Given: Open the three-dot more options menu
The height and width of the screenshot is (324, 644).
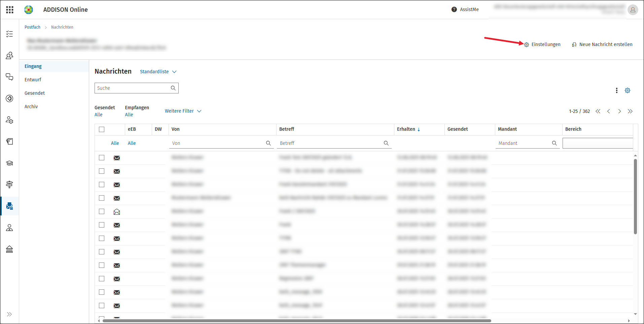Looking at the screenshot, I should [616, 90].
